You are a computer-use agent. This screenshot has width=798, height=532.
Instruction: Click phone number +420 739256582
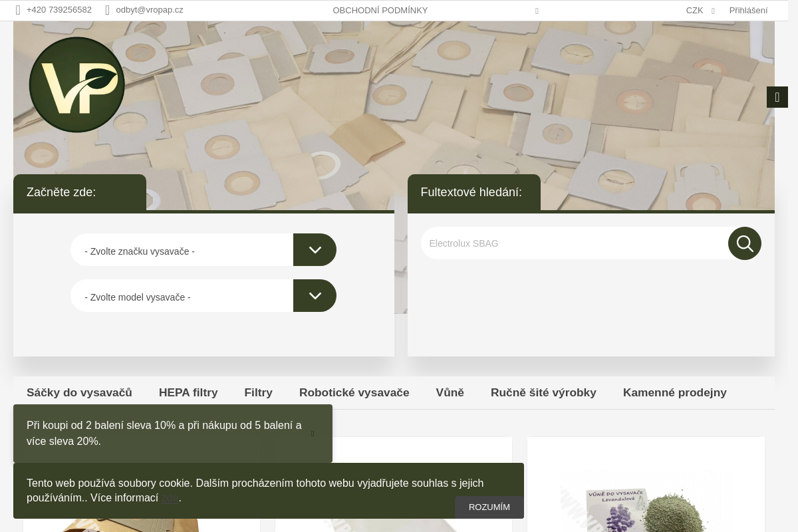tap(59, 10)
